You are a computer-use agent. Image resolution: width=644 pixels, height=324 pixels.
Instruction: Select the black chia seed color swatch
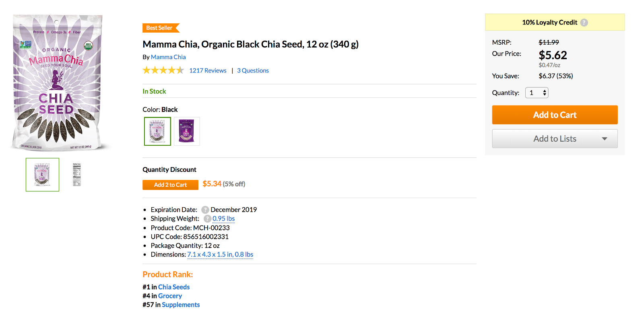pyautogui.click(x=157, y=131)
